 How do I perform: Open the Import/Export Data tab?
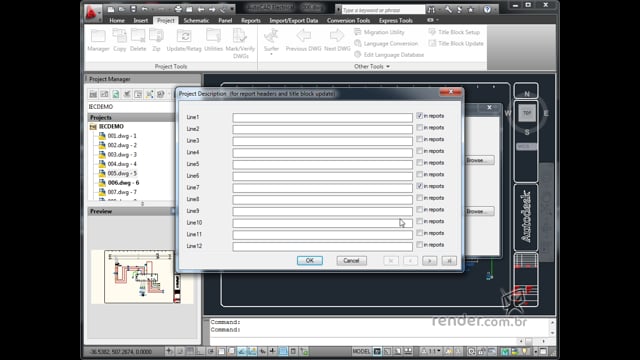pyautogui.click(x=293, y=20)
